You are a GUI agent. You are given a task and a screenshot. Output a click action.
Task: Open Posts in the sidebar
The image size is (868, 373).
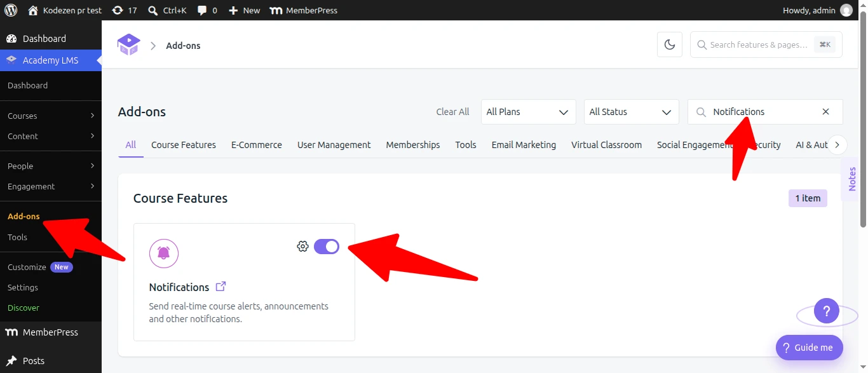(51, 360)
